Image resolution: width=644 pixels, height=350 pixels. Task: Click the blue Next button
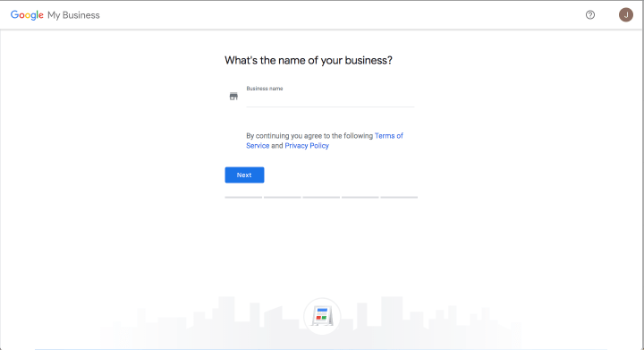click(244, 175)
